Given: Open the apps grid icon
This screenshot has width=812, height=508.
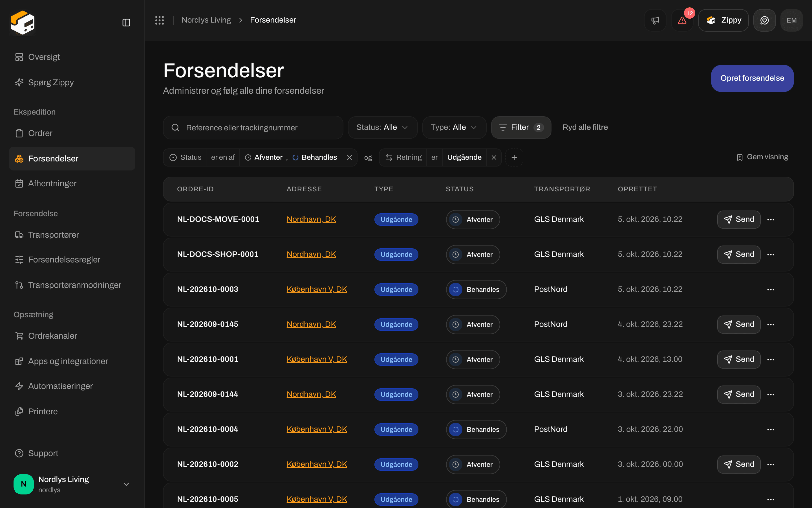Looking at the screenshot, I should point(159,20).
